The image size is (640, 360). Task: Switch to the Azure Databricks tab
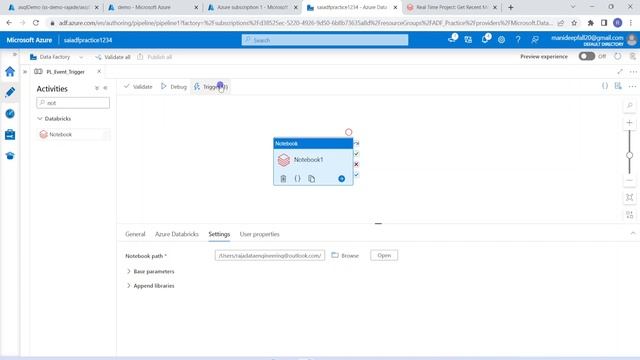177,234
